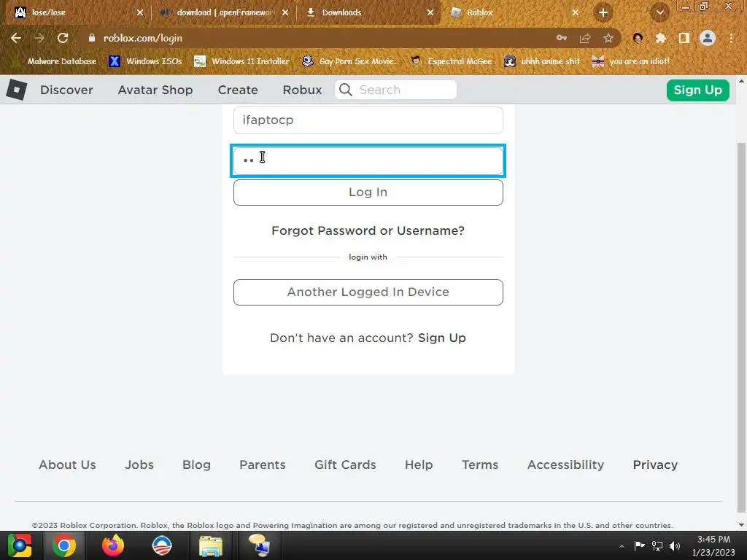Click the share page icon
This screenshot has width=747, height=560.
[585, 38]
